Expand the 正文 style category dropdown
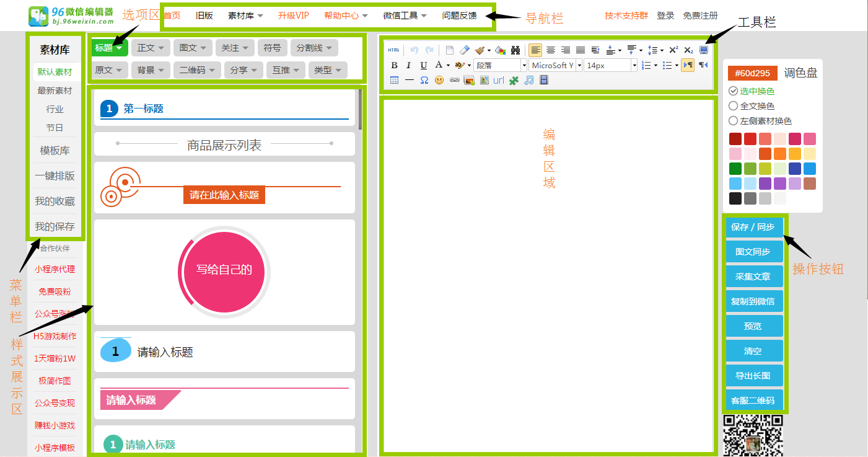 point(151,48)
